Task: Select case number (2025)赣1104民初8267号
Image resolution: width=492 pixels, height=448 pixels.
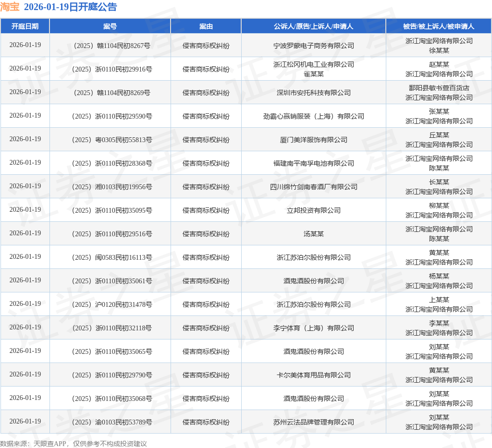Action: pyautogui.click(x=112, y=46)
